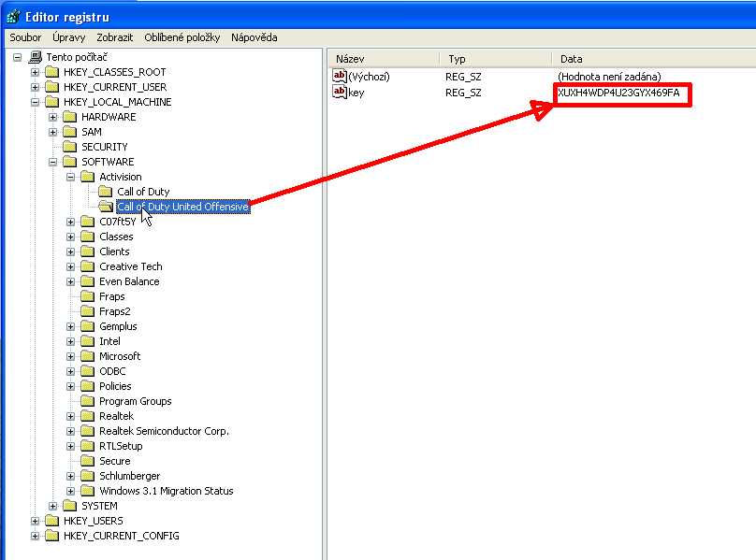Expand the Even Balance key

click(71, 281)
